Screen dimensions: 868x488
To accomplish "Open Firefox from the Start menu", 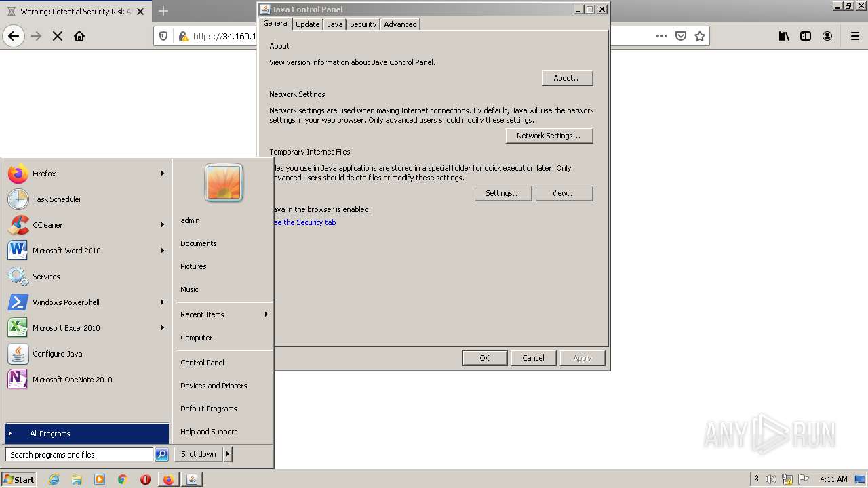I will [86, 174].
